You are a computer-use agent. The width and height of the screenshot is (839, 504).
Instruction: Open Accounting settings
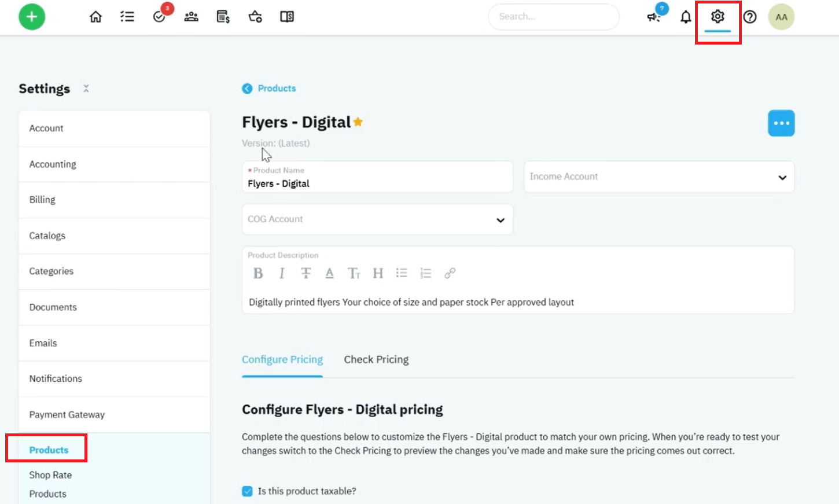(114, 164)
